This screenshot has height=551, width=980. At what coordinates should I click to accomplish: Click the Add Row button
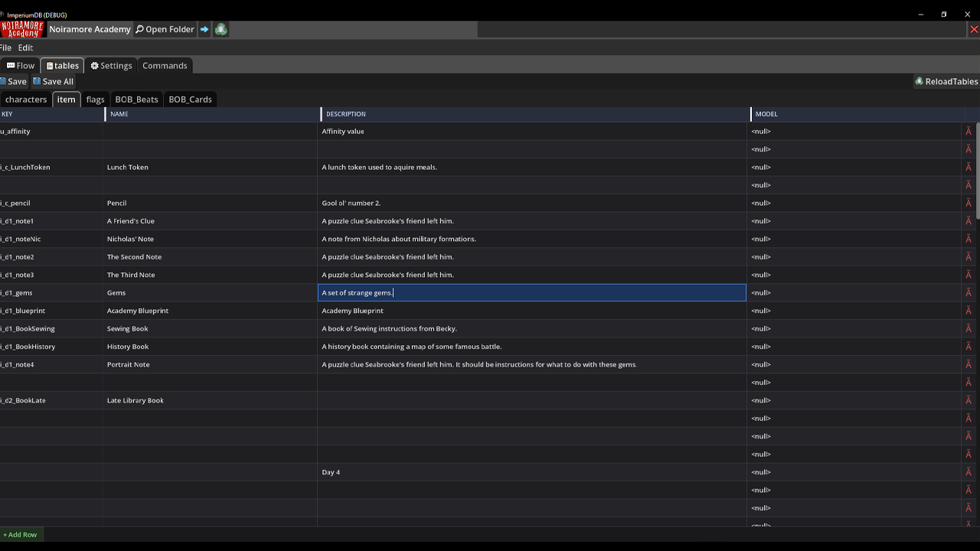click(x=20, y=535)
